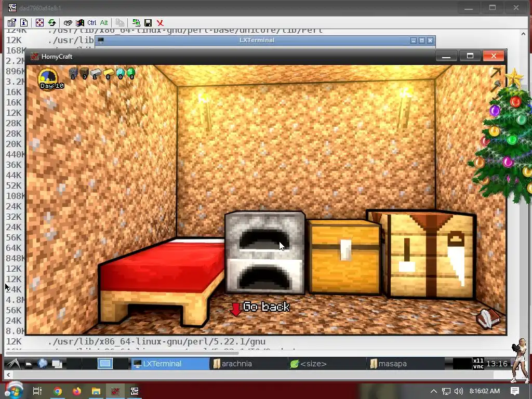
Task: Switch to <size> window in remote taskbar
Action: coord(327,364)
